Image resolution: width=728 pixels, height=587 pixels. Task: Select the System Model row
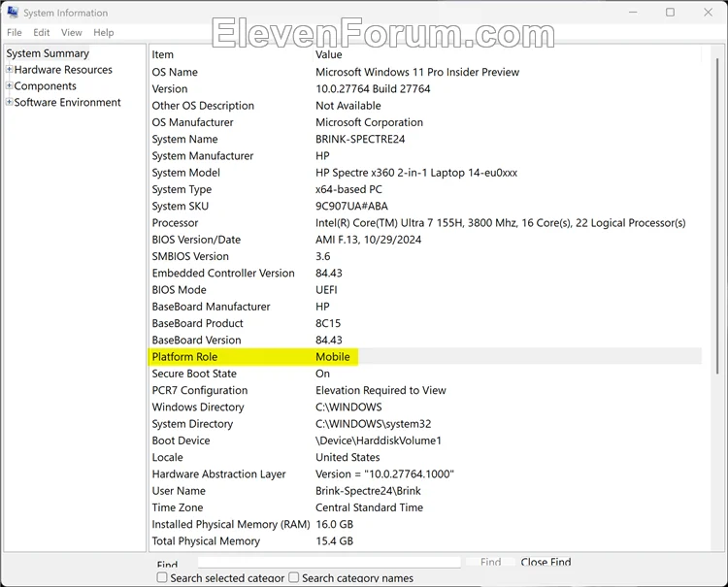pyautogui.click(x=425, y=173)
